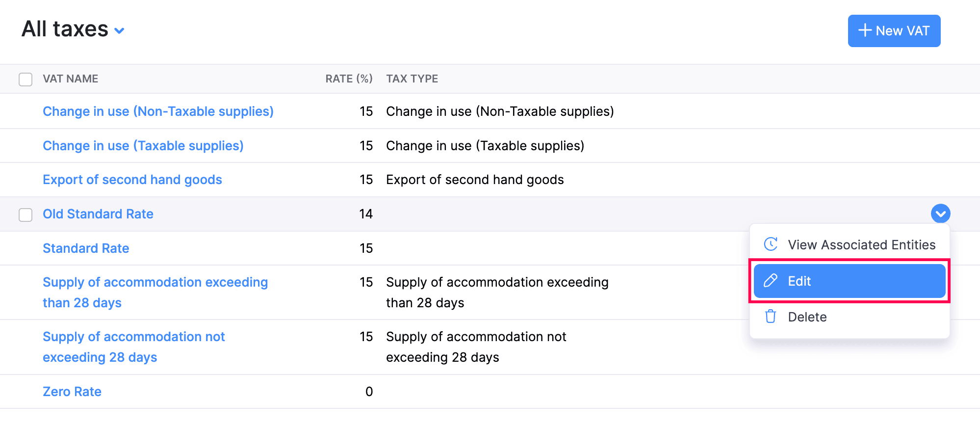Open Change in use (Taxable supplies) link
The height and width of the screenshot is (428, 980).
tap(143, 146)
